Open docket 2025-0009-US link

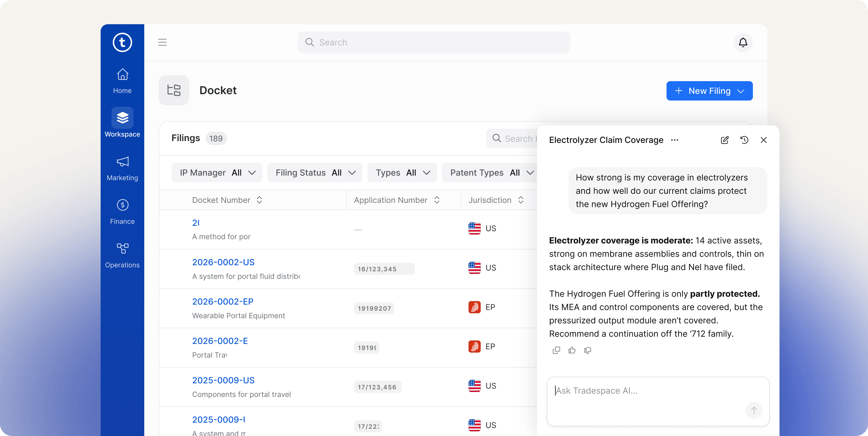(223, 381)
